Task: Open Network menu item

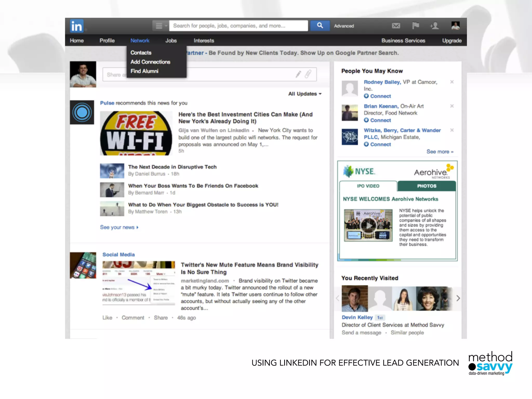Action: tap(140, 41)
